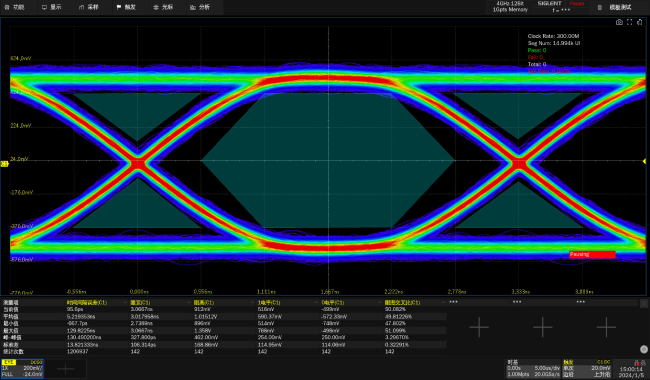Click the round button under the table's close icon

point(643,349)
